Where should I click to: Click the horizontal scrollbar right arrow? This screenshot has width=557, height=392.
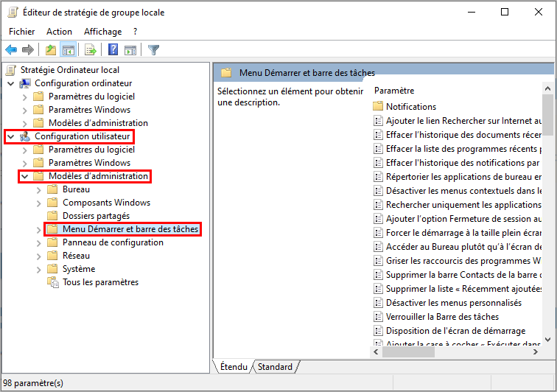tap(536, 351)
